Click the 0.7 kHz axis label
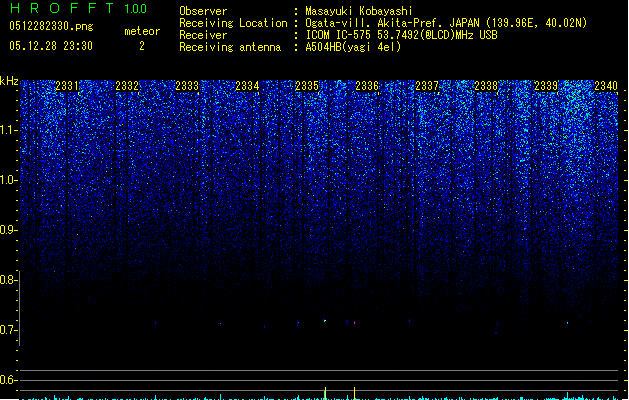 [x=8, y=330]
